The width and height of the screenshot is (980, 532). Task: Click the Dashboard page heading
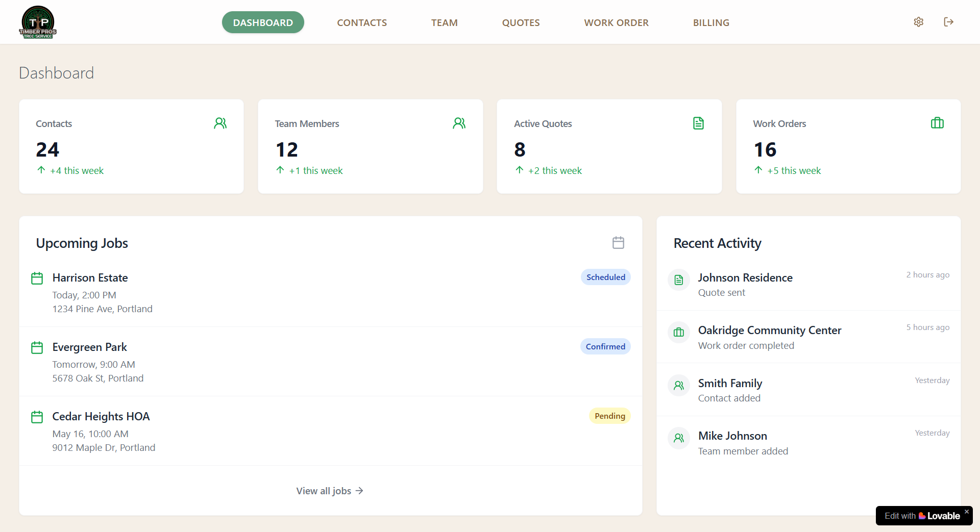click(x=56, y=73)
